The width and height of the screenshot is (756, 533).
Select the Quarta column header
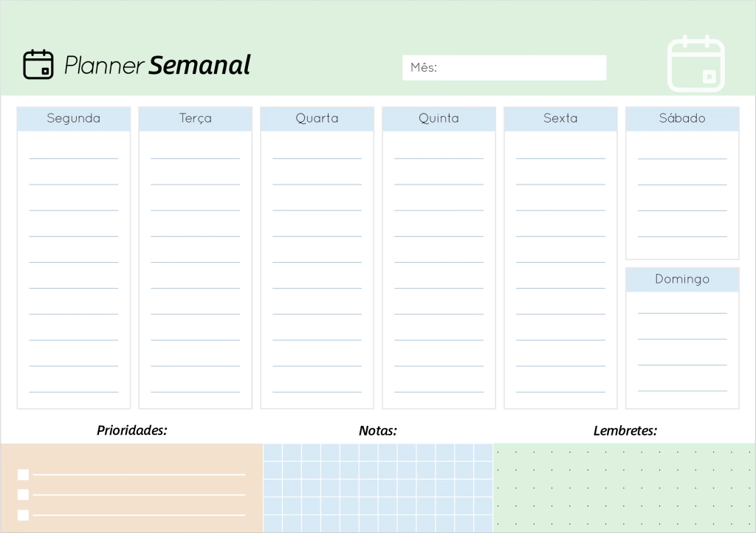(x=317, y=119)
